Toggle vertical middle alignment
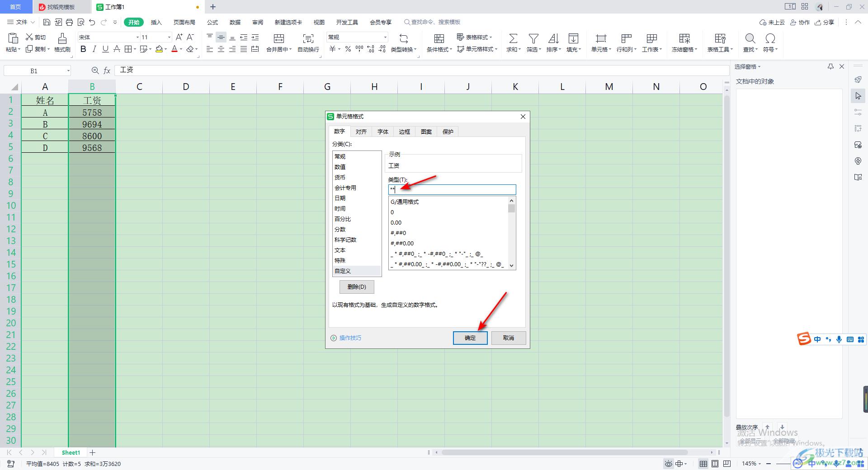 [221, 37]
